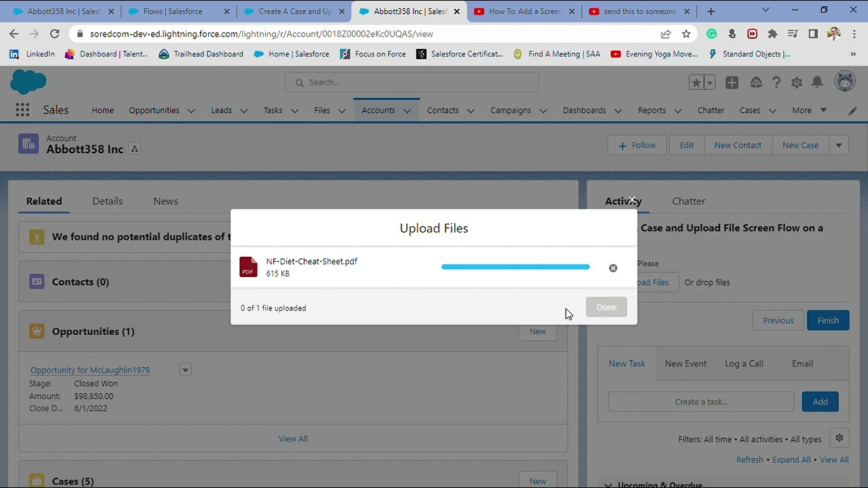The height and width of the screenshot is (488, 868).
Task: Click the Expand All activity link
Action: (791, 460)
